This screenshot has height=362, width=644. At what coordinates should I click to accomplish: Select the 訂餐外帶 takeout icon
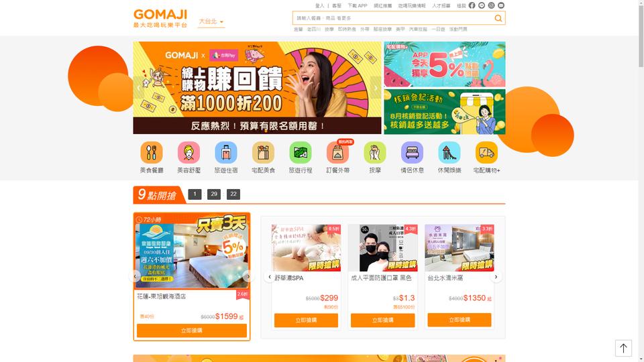click(337, 153)
